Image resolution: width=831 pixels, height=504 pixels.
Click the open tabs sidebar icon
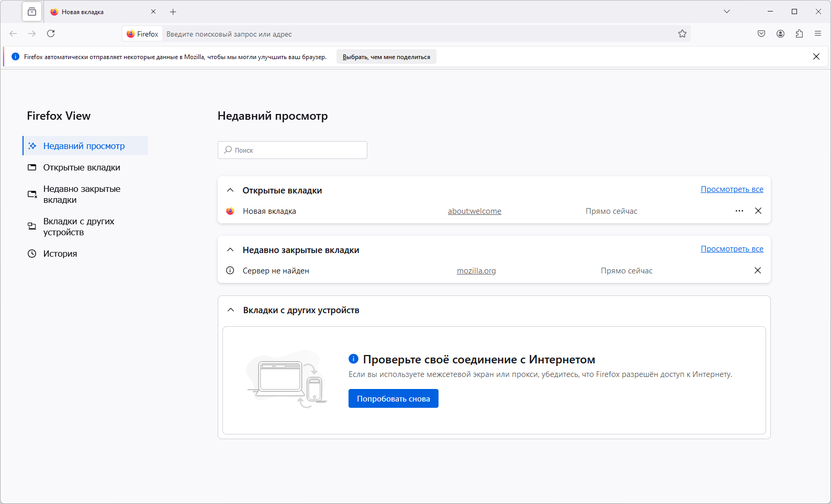tap(32, 167)
